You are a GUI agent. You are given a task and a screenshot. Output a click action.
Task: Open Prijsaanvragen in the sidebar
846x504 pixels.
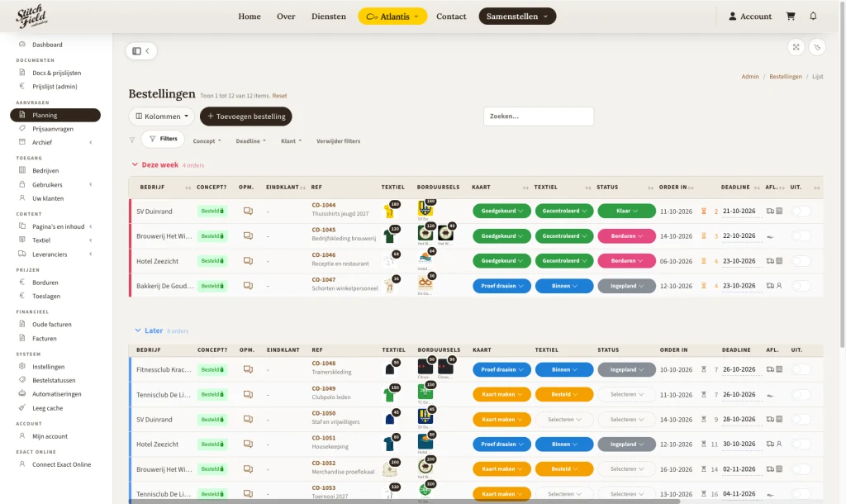(x=53, y=128)
